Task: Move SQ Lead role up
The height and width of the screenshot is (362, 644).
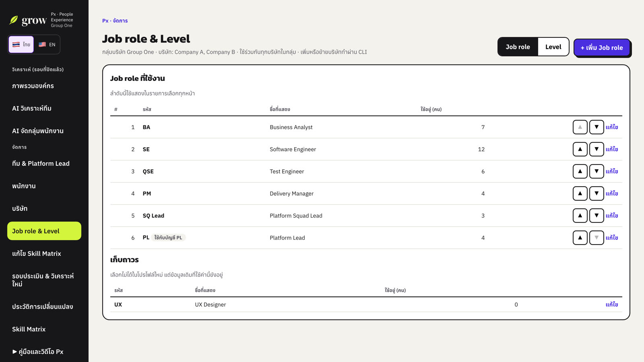Action: point(580,216)
